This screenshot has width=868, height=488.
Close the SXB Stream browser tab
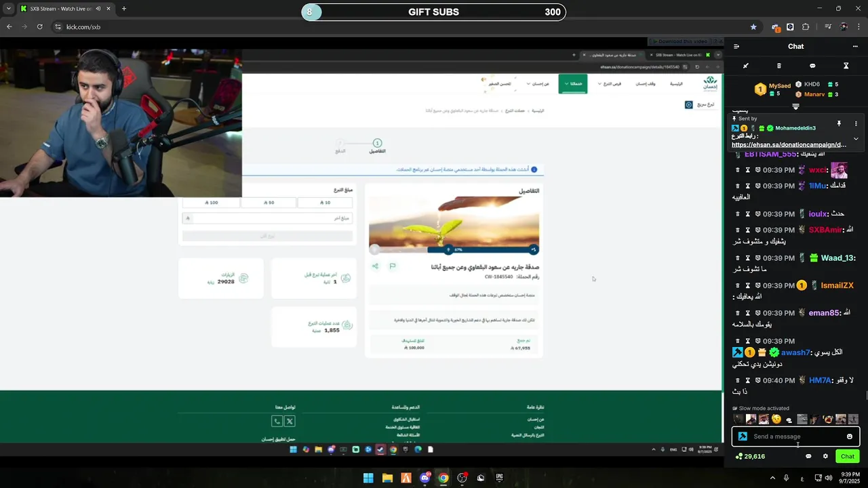pyautogui.click(x=108, y=9)
